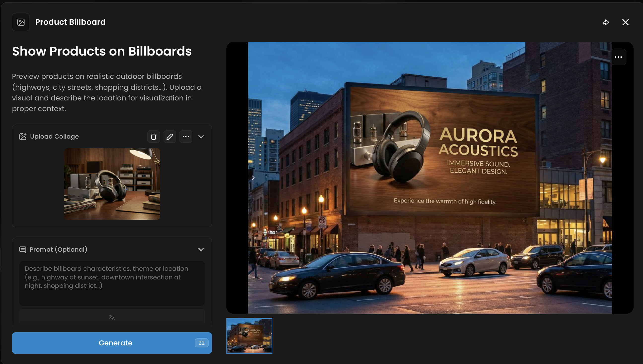Expand side panel arrow on preview image
This screenshot has height=364, width=643.
click(x=253, y=178)
